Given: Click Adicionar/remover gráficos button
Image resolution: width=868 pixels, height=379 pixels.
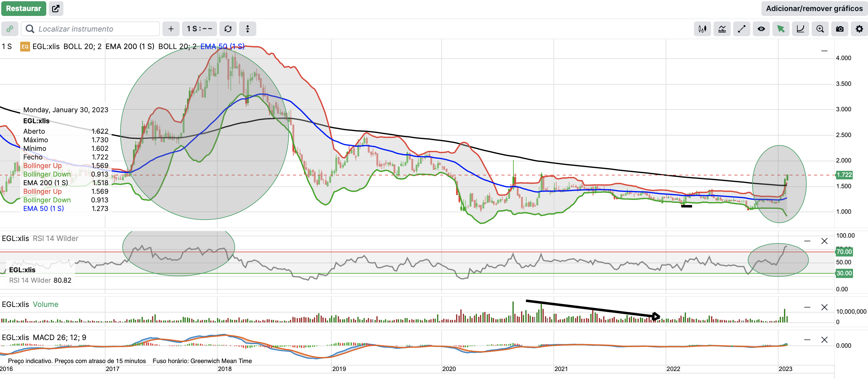Looking at the screenshot, I should [x=814, y=8].
